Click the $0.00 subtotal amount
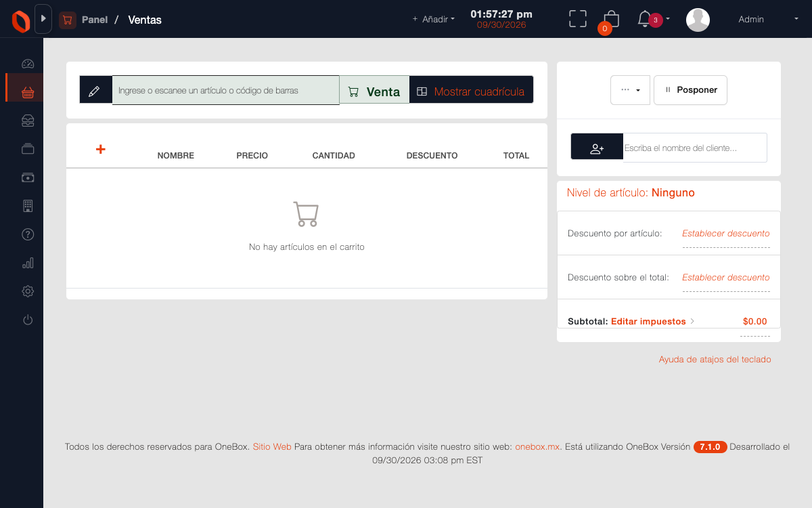The width and height of the screenshot is (812, 508). coord(755,322)
